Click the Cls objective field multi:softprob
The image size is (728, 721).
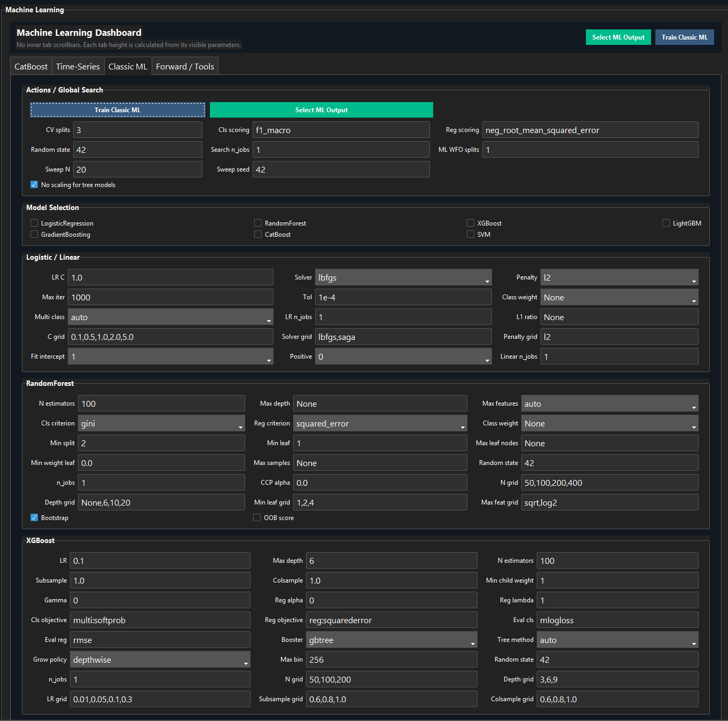pyautogui.click(x=160, y=620)
